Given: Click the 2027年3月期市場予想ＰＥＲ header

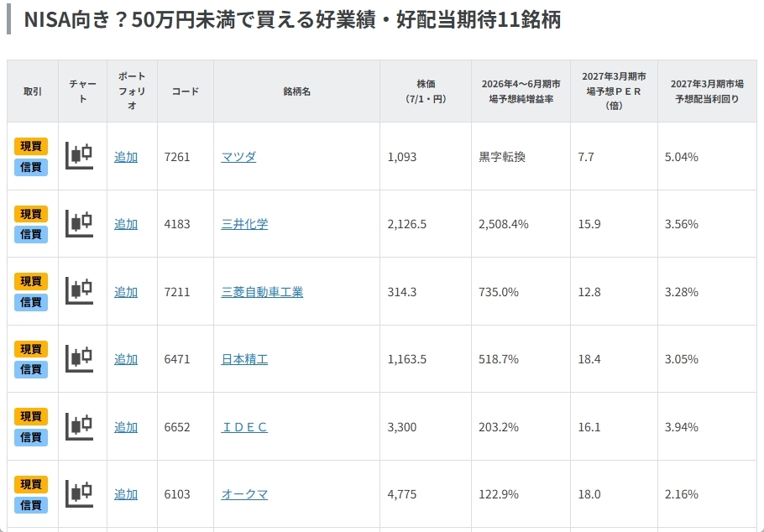Looking at the screenshot, I should [x=614, y=91].
